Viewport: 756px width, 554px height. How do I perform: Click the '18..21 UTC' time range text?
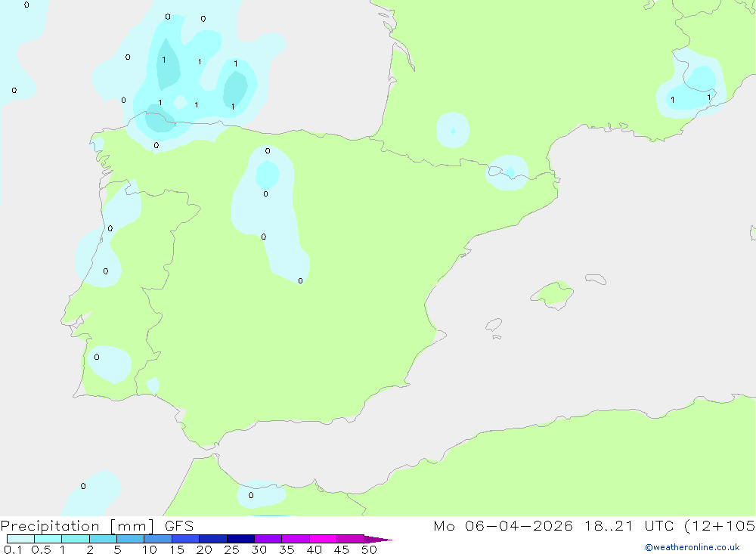point(631,526)
